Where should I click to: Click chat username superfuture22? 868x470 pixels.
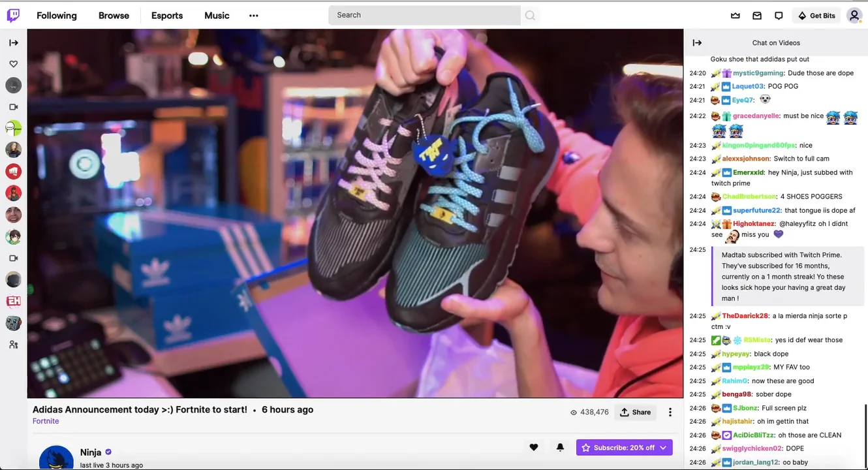(756, 210)
